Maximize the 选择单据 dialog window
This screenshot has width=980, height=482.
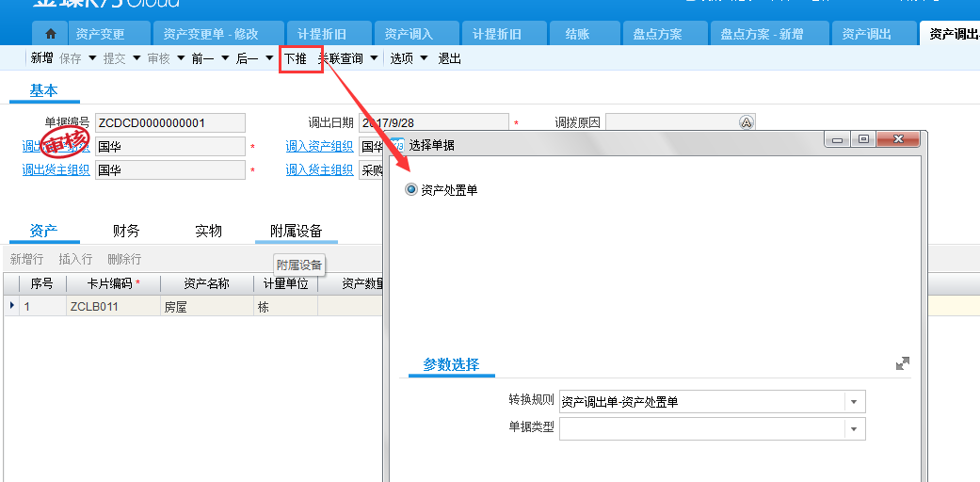[x=863, y=139]
